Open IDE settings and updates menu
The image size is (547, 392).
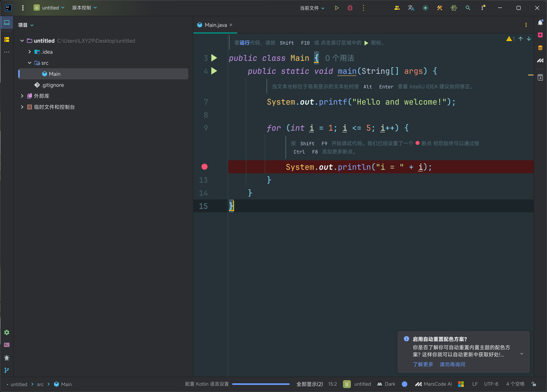point(483,8)
